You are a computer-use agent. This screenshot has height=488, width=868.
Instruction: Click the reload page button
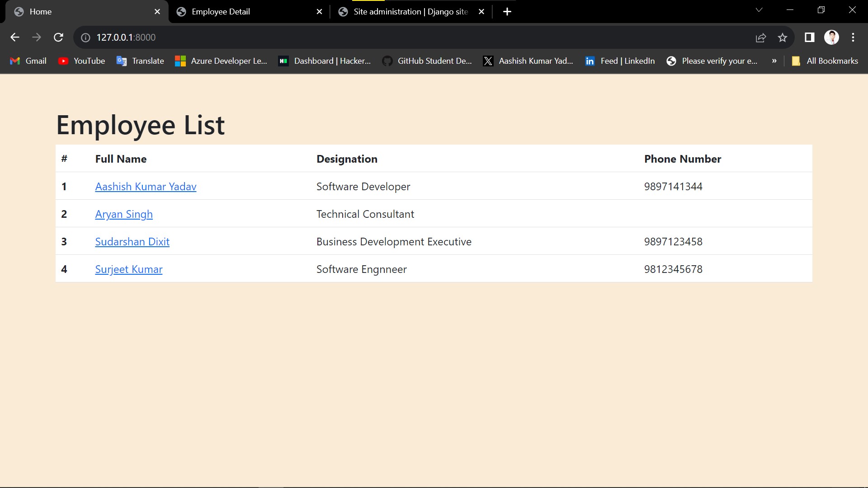coord(58,38)
